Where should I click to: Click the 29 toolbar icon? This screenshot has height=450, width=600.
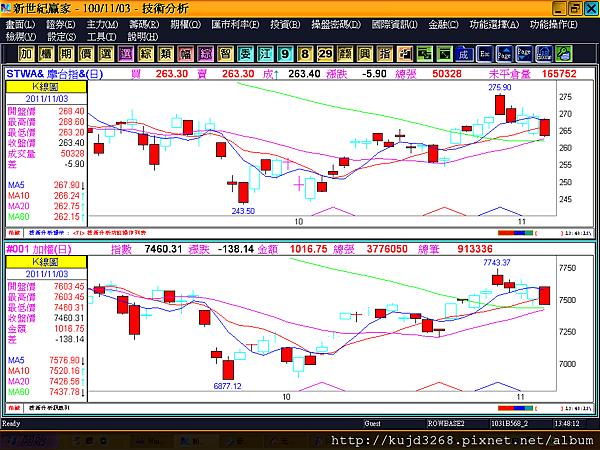pyautogui.click(x=325, y=54)
